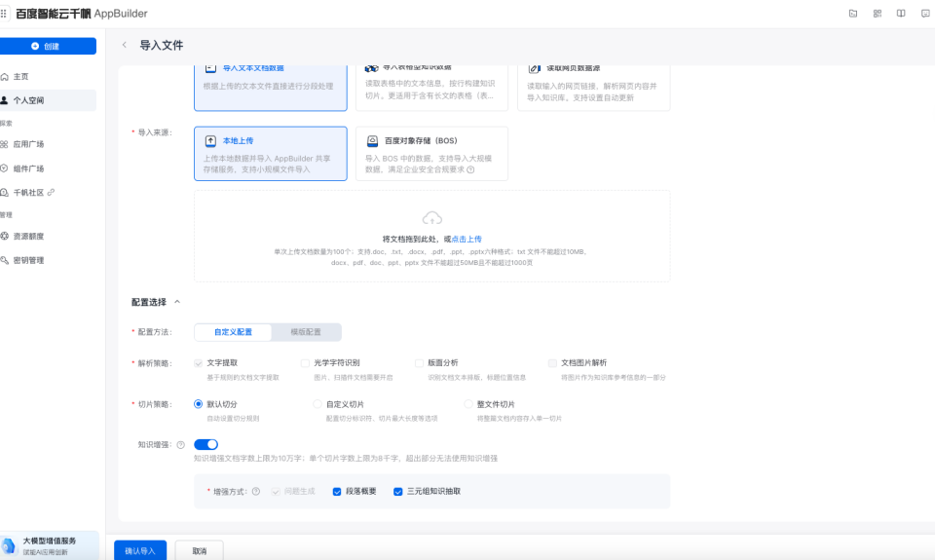The height and width of the screenshot is (560, 935).
Task: Click the 确认导入 button
Action: pos(140,550)
